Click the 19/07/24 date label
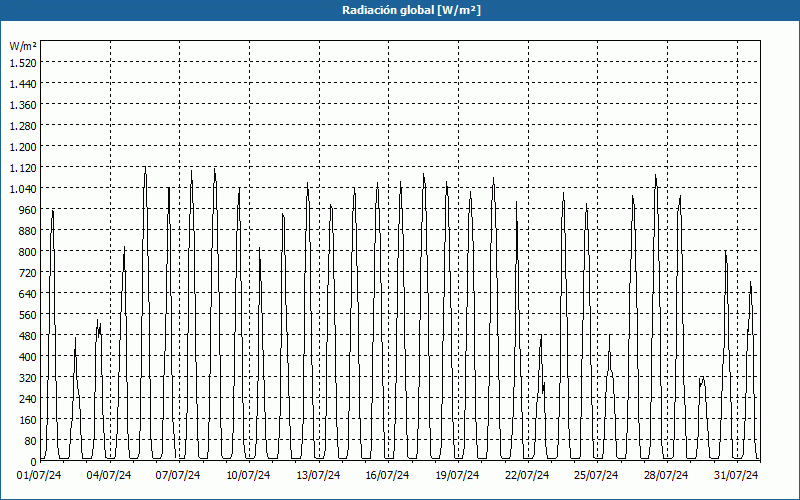The image size is (800, 500). click(457, 476)
